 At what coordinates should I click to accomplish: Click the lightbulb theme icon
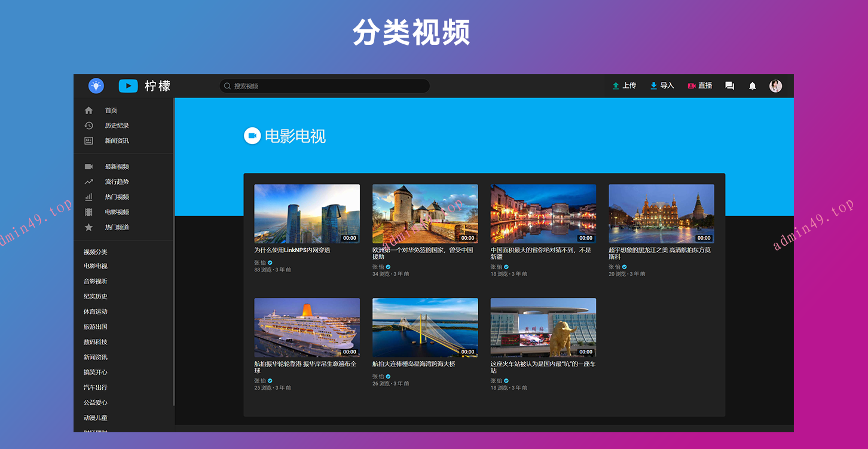[96, 85]
